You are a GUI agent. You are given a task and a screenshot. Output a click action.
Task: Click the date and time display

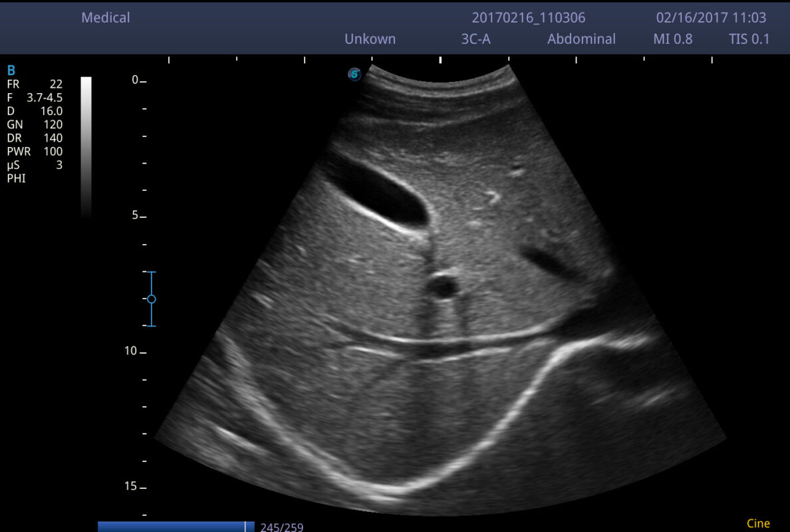711,18
